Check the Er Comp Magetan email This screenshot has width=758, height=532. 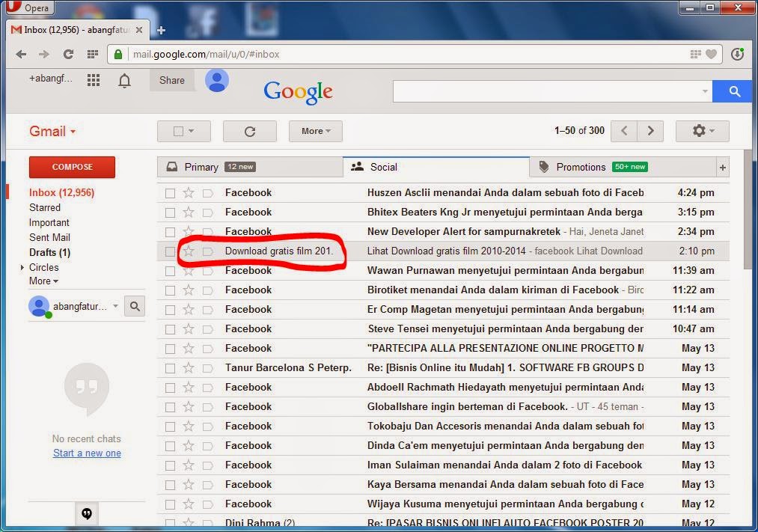[170, 310]
